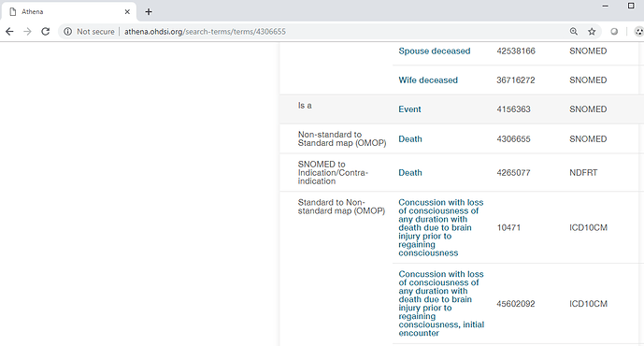
Task: Click SNOMED vocabulary in Event row
Action: (588, 109)
